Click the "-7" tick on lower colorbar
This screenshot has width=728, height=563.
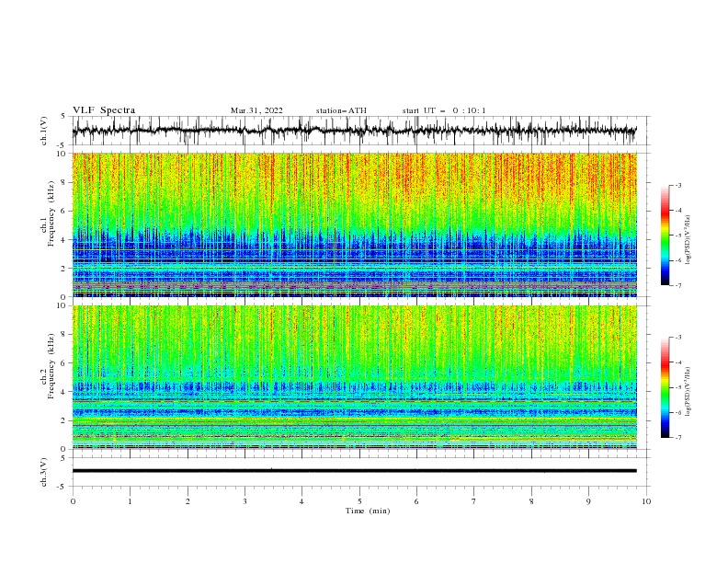pyautogui.click(x=677, y=437)
